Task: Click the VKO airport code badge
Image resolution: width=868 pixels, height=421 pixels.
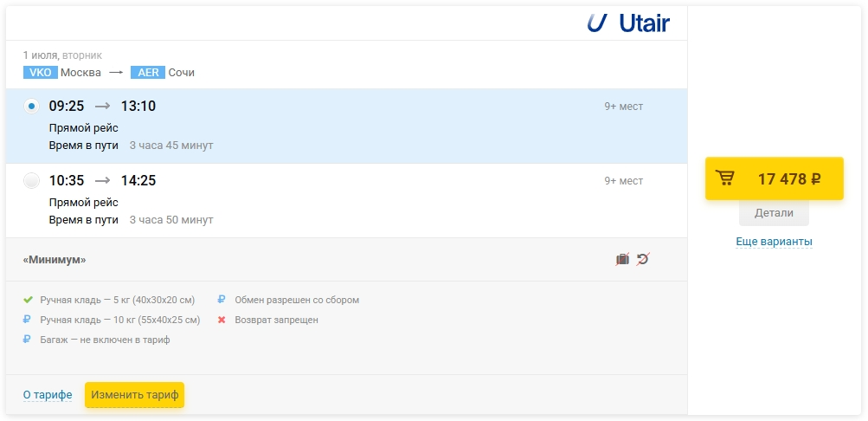Action: (x=41, y=73)
